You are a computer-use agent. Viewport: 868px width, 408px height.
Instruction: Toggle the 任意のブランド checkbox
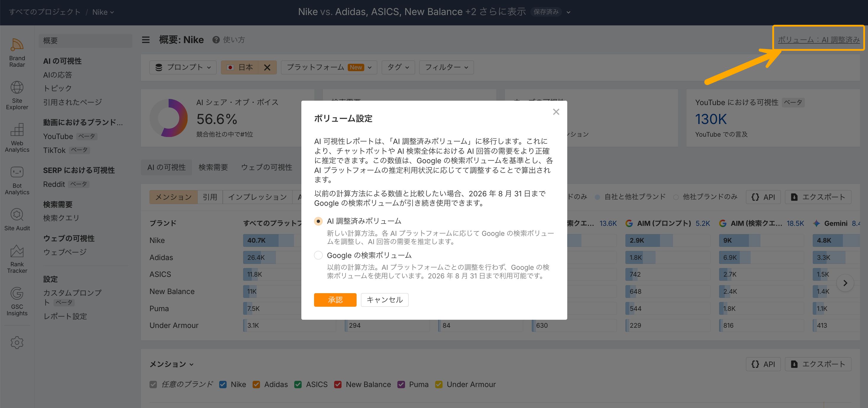153,384
